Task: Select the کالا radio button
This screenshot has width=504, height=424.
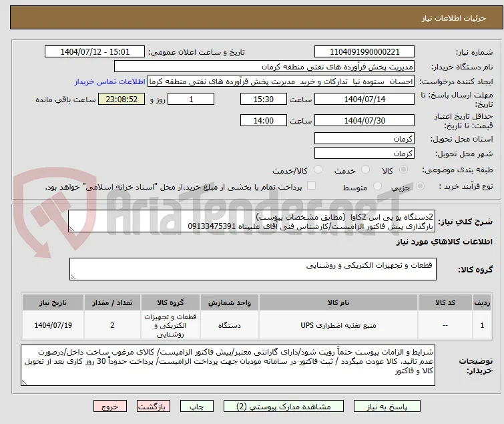Action: pos(403,170)
